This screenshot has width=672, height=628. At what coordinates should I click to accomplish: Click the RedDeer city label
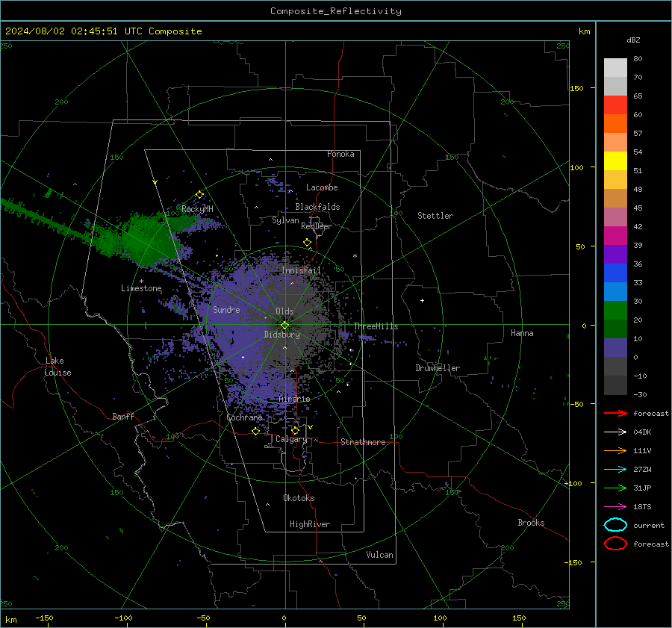(x=317, y=226)
